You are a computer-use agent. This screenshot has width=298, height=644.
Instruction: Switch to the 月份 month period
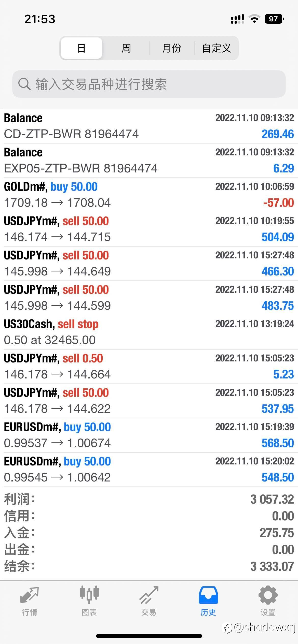[172, 48]
